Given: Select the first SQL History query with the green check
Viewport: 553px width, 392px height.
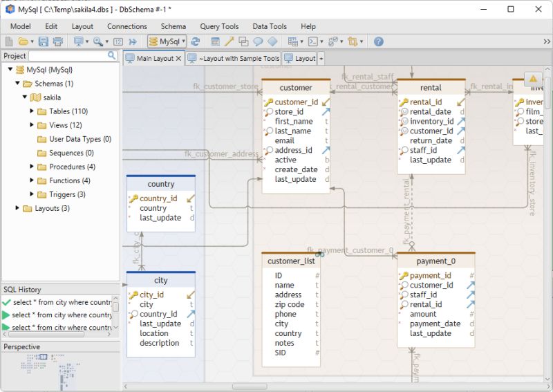Looking at the screenshot, I should 57,302.
